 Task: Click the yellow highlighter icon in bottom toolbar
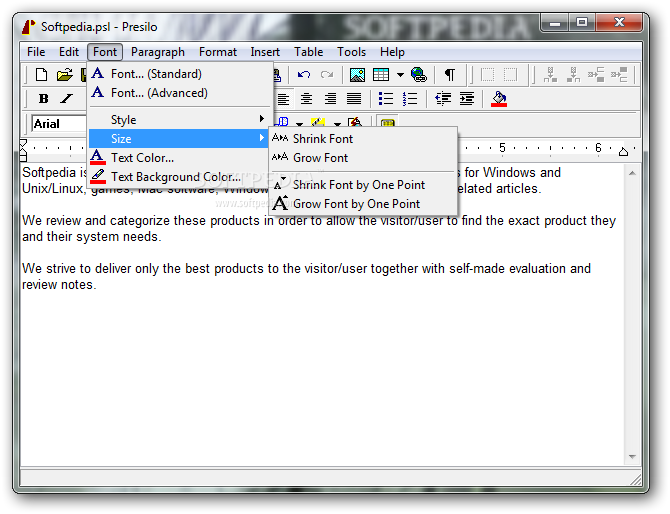coord(317,122)
